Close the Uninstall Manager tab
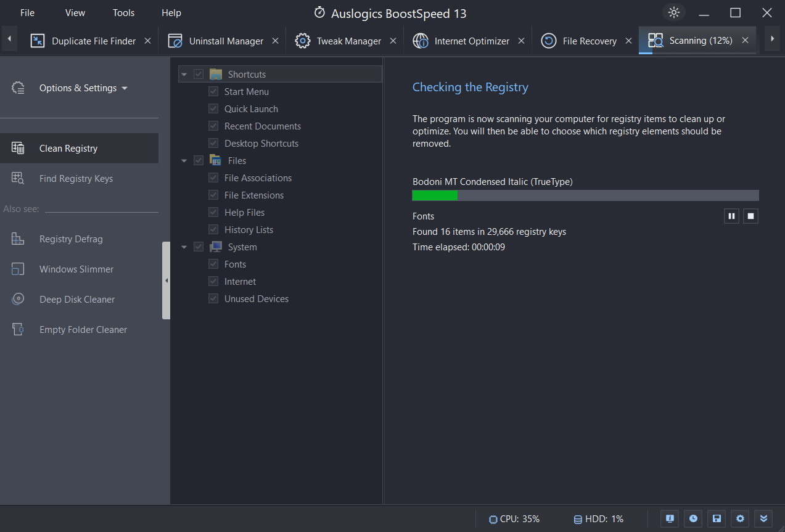785x532 pixels. (x=275, y=41)
